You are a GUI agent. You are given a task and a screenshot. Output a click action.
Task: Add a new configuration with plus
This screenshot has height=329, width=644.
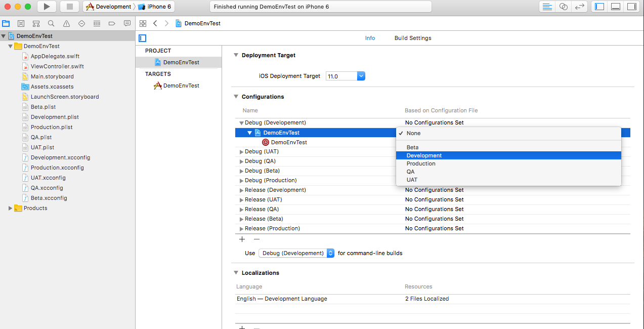242,239
